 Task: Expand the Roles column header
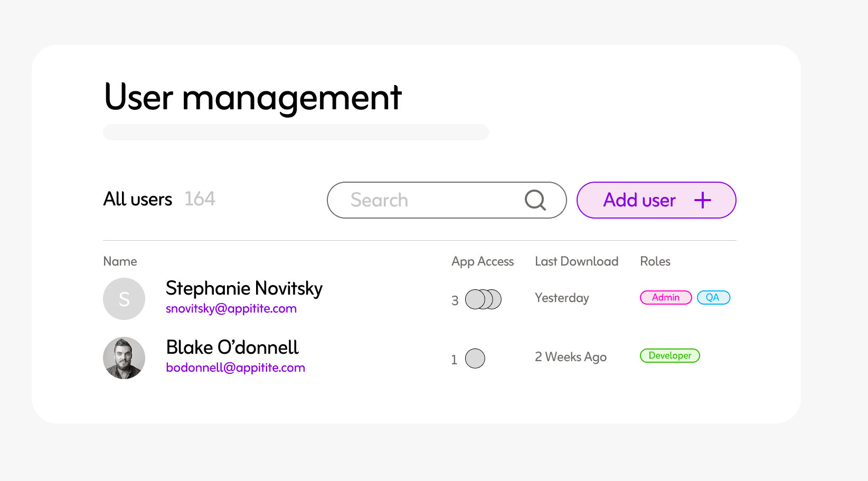click(655, 261)
